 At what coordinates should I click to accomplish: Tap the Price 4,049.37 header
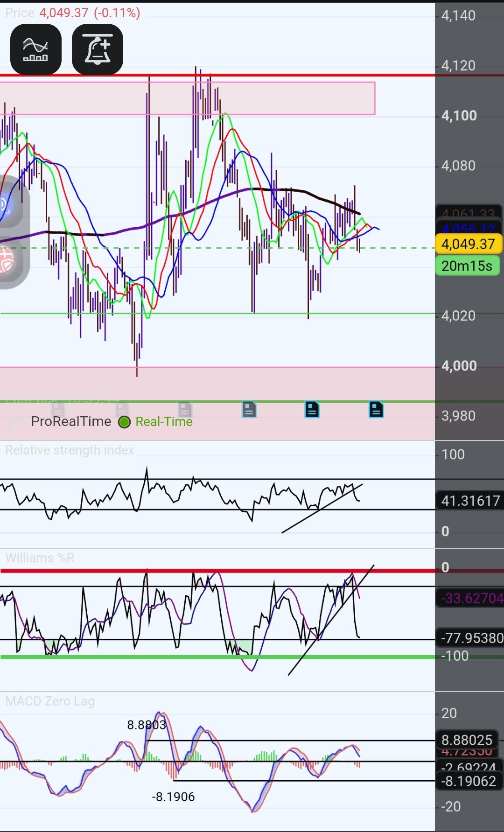73,13
